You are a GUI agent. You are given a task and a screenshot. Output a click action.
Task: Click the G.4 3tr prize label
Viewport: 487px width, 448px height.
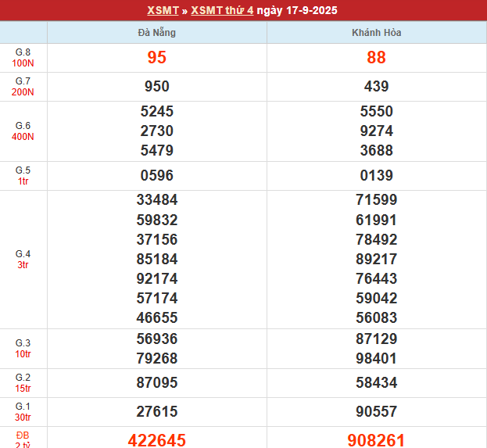23,260
